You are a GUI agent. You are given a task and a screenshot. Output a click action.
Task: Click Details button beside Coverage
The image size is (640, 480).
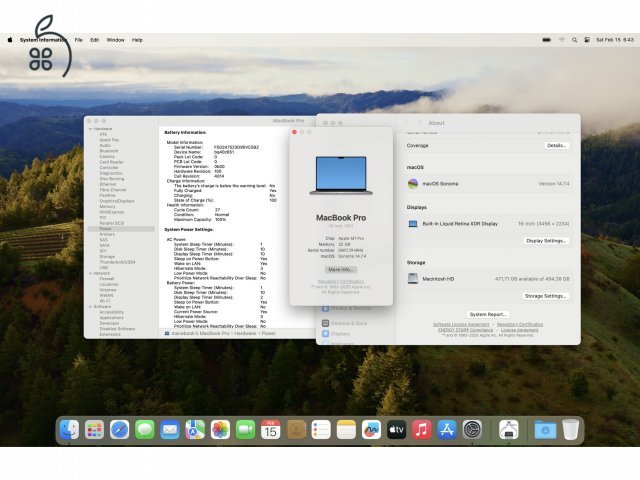[x=557, y=145]
